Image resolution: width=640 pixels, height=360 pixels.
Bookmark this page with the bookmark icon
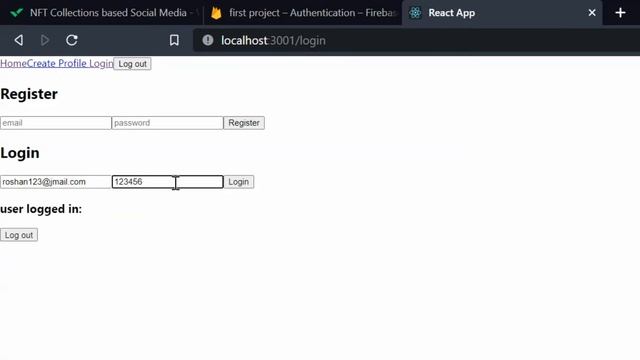pyautogui.click(x=174, y=40)
